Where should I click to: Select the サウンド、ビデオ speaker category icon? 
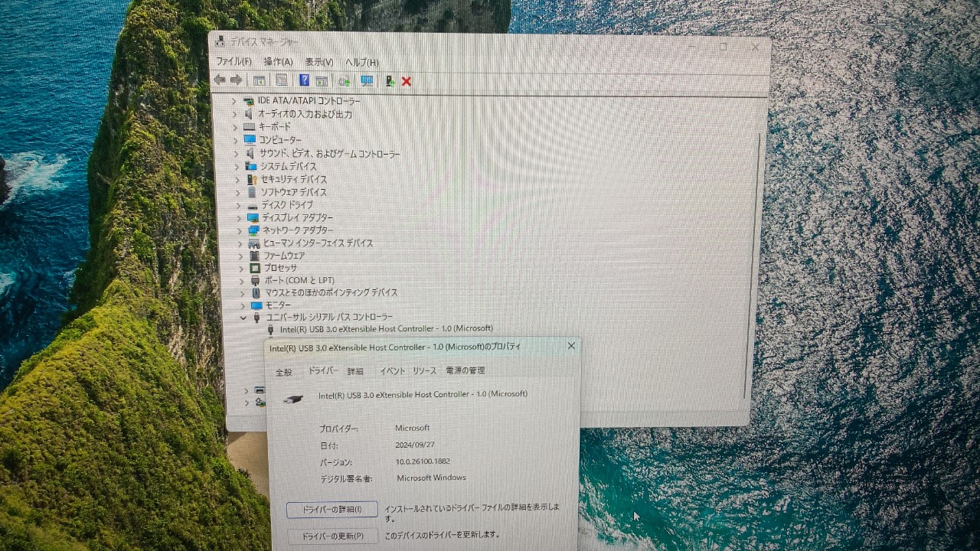tap(250, 153)
